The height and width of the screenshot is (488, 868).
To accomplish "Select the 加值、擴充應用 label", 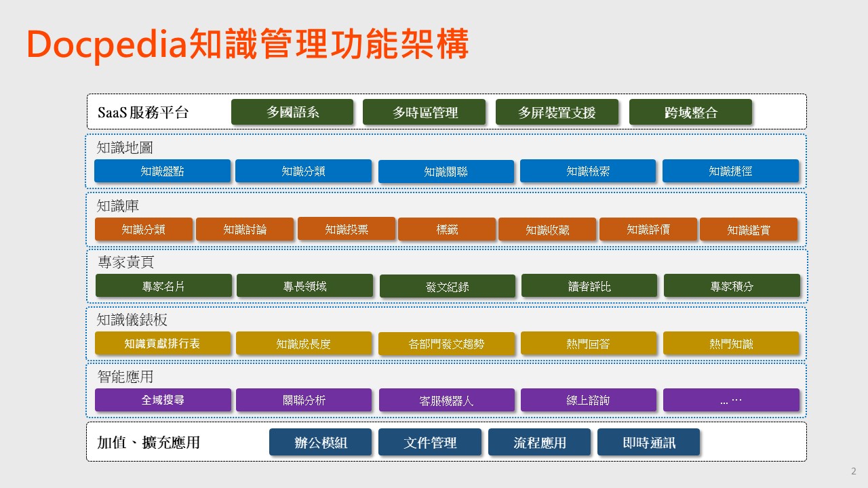I will point(149,443).
